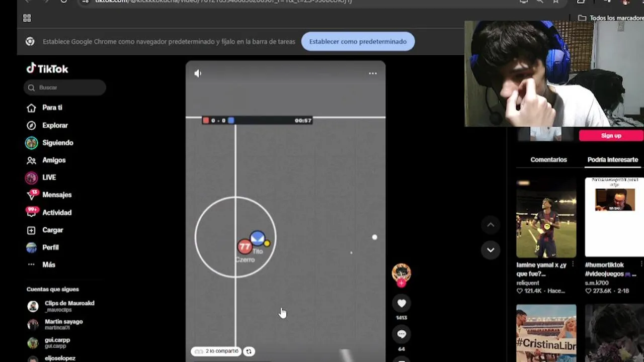644x362 pixels.
Task: Open the Explorar section
Action: tap(55, 125)
